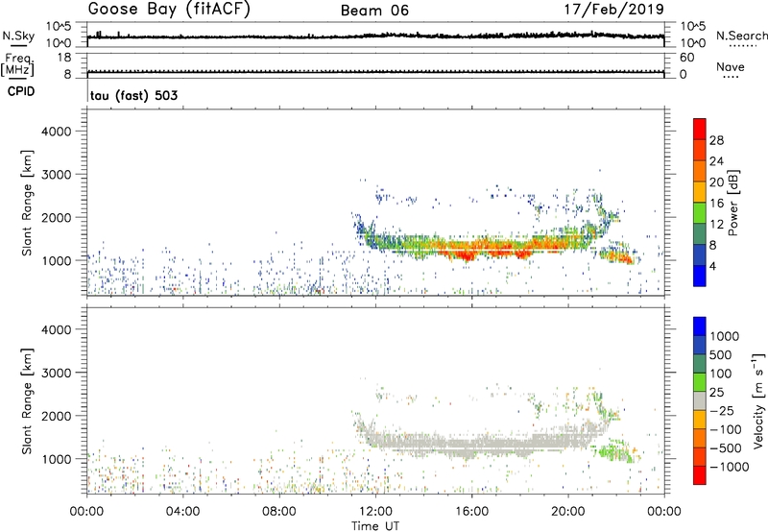Select the '16' power colorbar label
Screen dimensions: 768x532
click(716, 204)
